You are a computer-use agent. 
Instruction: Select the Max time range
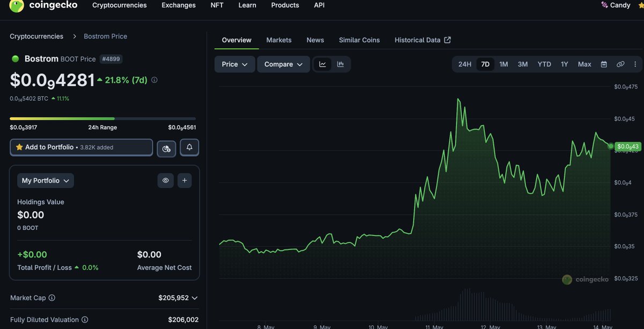tap(584, 64)
